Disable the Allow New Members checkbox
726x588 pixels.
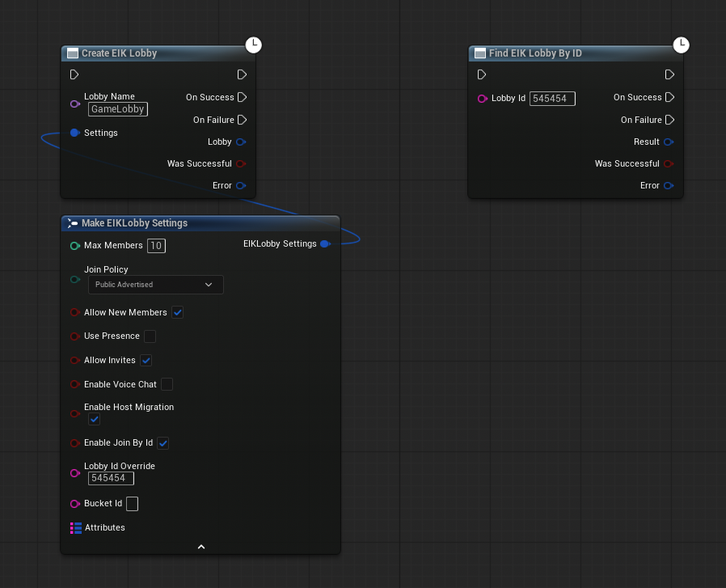point(177,312)
